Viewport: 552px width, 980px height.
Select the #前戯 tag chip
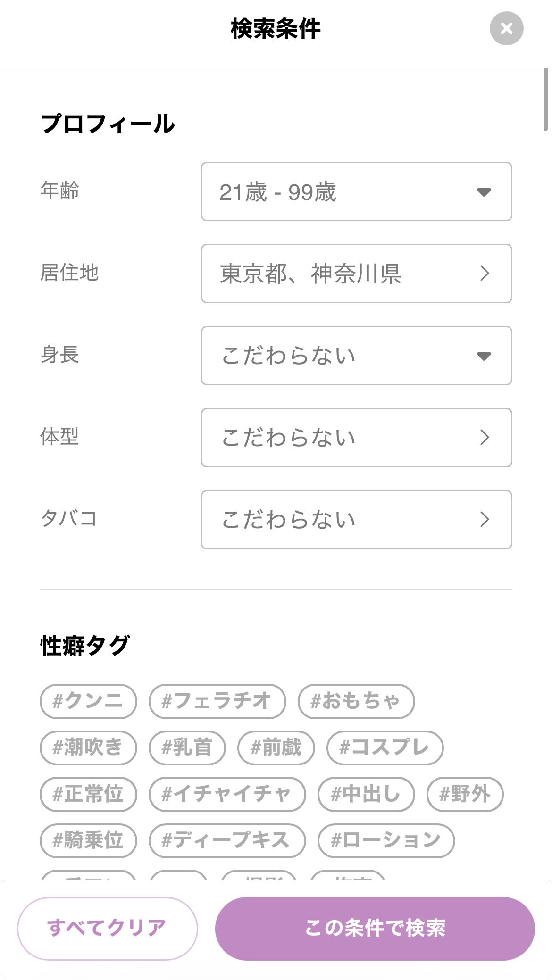pos(276,747)
